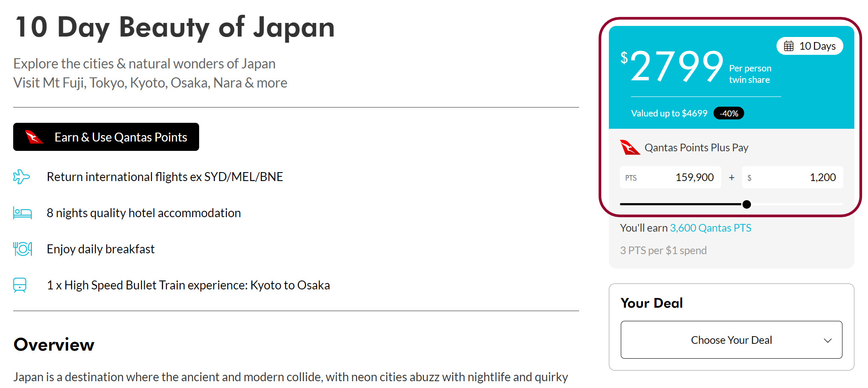
Task: Click the calendar icon in 10 Days badge
Action: click(789, 46)
